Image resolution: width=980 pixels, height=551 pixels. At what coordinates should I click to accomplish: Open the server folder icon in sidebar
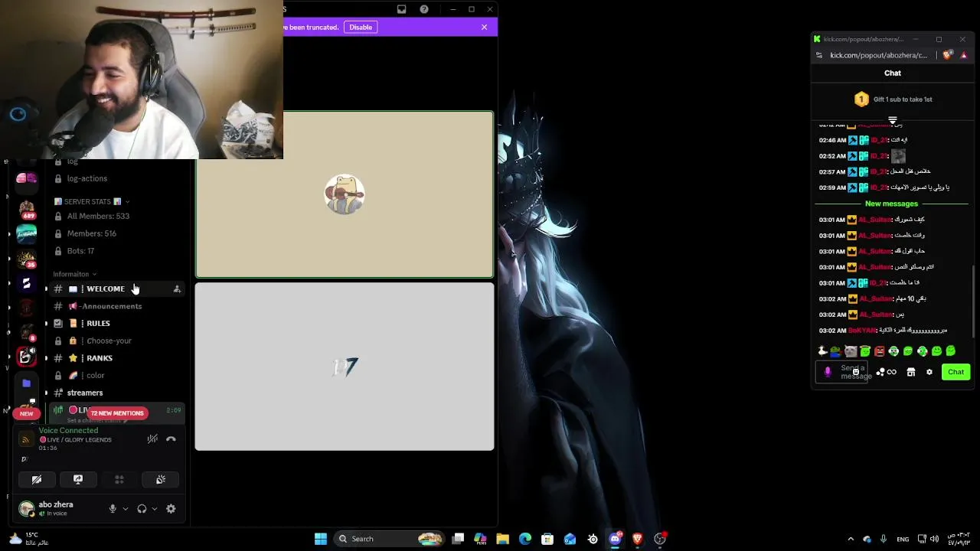[27, 383]
